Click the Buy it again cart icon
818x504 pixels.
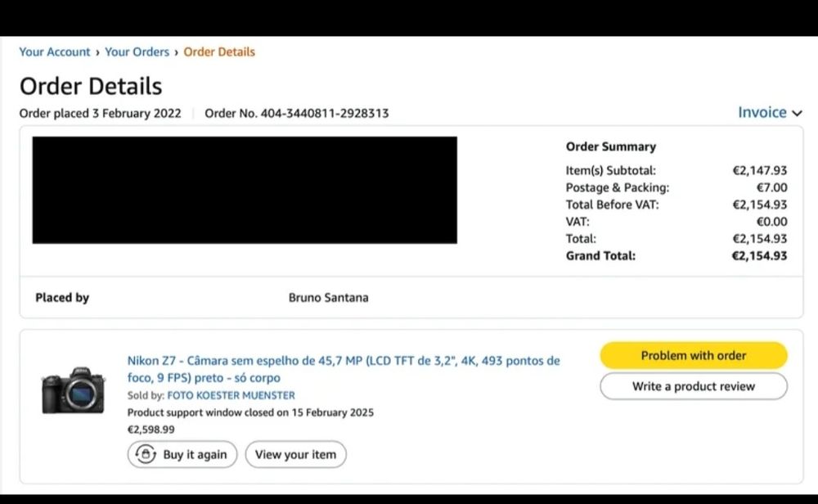146,455
